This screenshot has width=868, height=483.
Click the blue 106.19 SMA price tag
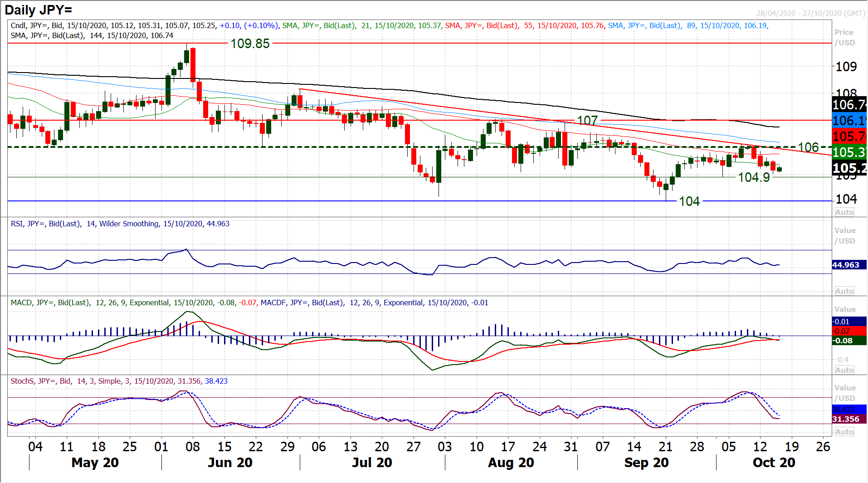849,121
